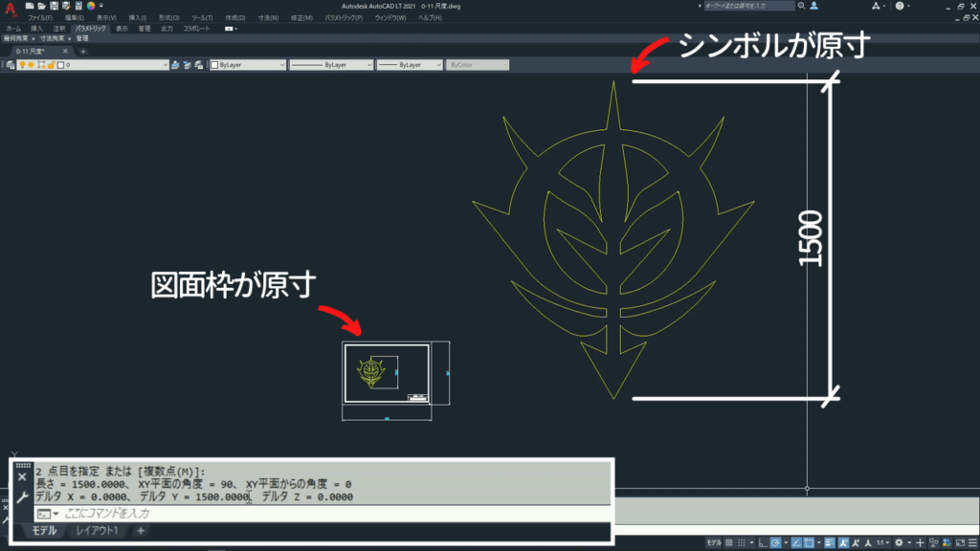980x551 pixels.
Task: Open the workspace switching gear icon
Action: [x=899, y=543]
